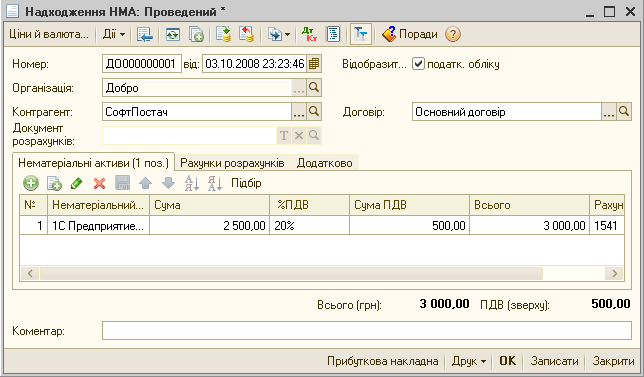Click the Коментар input field
644x377 pixels.
click(x=367, y=331)
